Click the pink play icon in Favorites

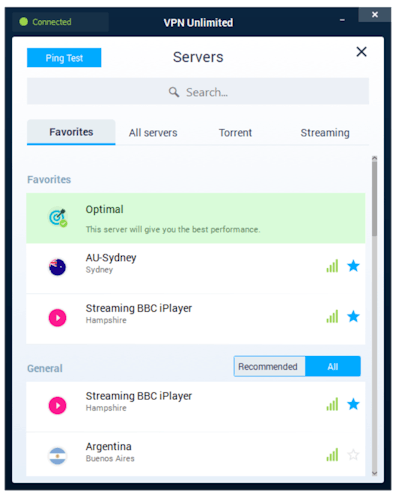click(x=58, y=318)
